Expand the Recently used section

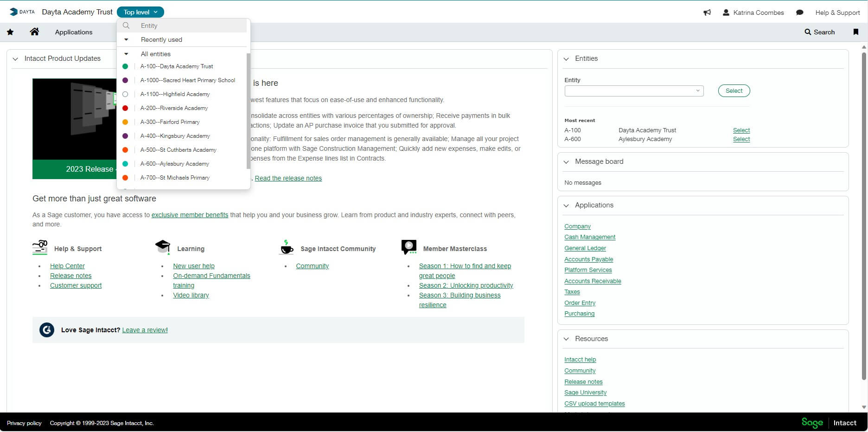126,39
